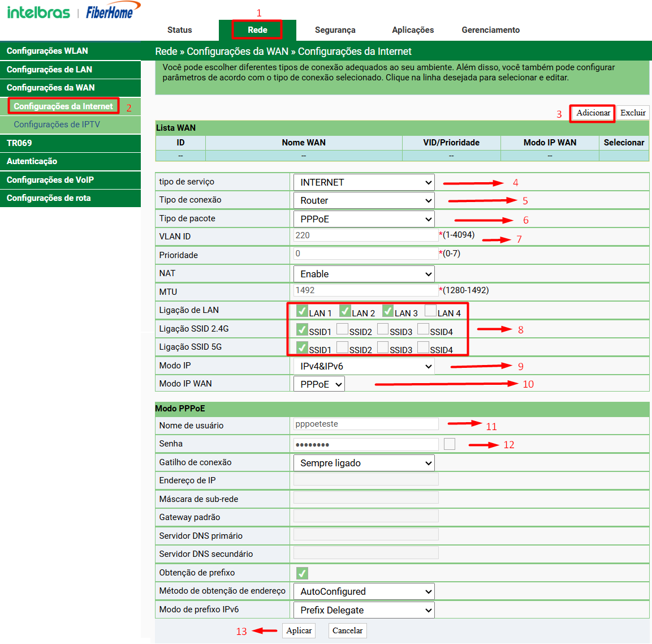Click the Prioridade input field

(366, 254)
